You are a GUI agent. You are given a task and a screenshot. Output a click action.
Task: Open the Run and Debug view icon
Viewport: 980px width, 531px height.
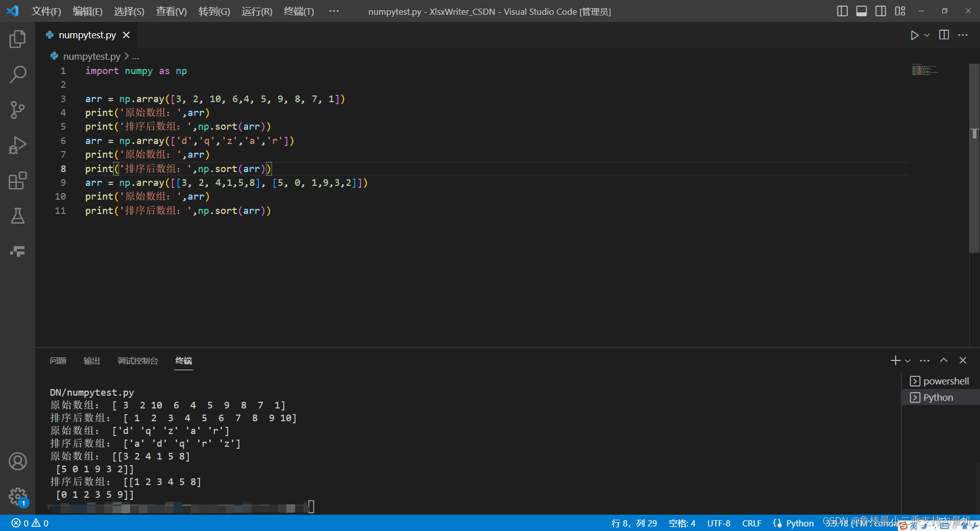click(17, 145)
